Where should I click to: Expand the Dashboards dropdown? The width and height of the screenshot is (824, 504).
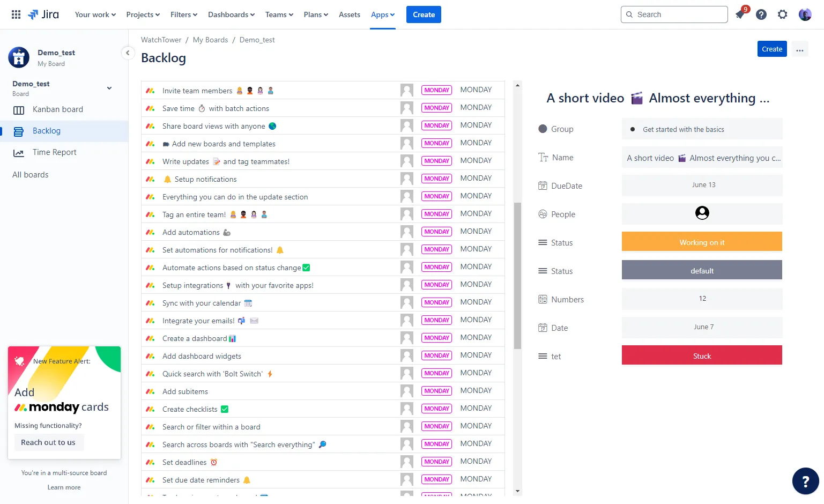click(x=232, y=14)
